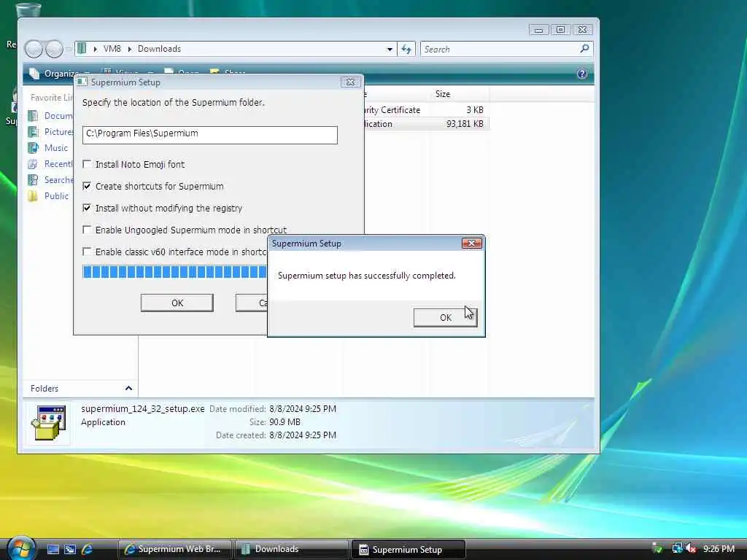Click Show Desktop quick launch icon
747x560 pixels.
pyautogui.click(x=53, y=549)
